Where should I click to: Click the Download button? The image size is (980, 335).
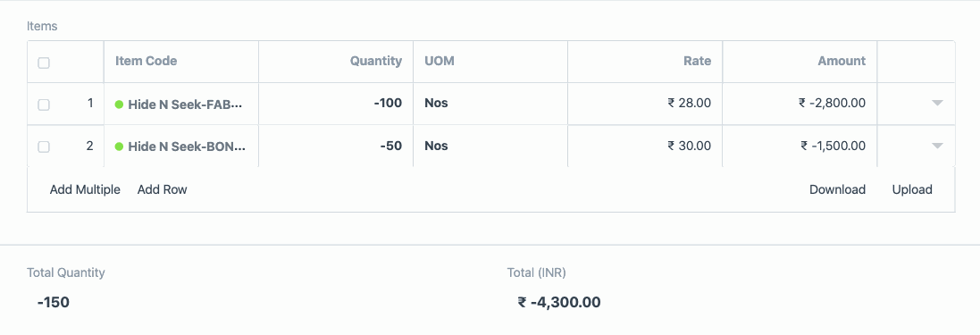point(837,189)
